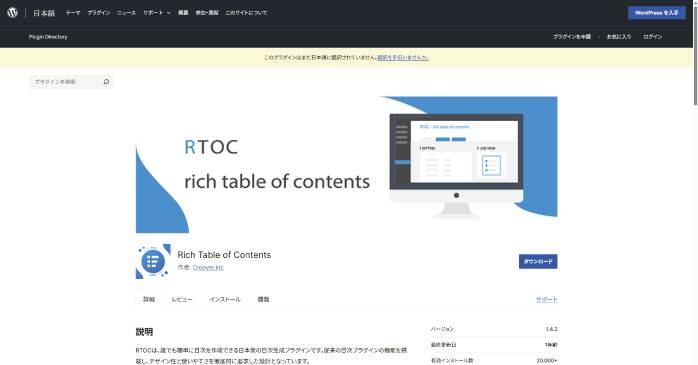Click the 日本語 site title

[44, 13]
